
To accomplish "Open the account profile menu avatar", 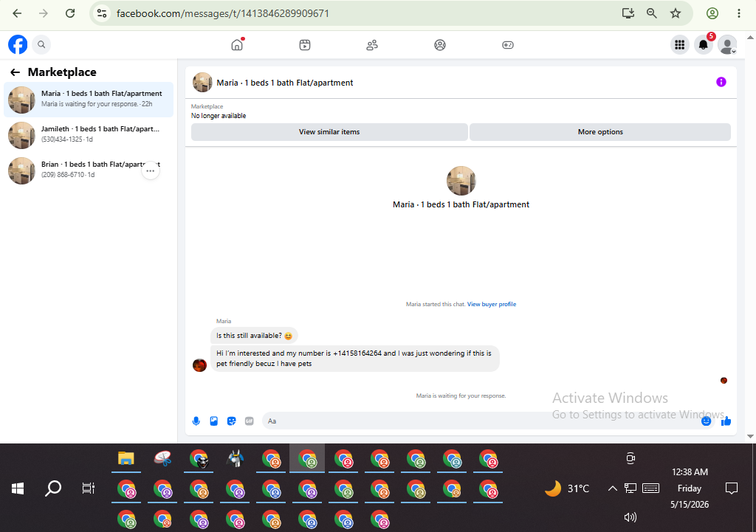I will click(x=727, y=45).
